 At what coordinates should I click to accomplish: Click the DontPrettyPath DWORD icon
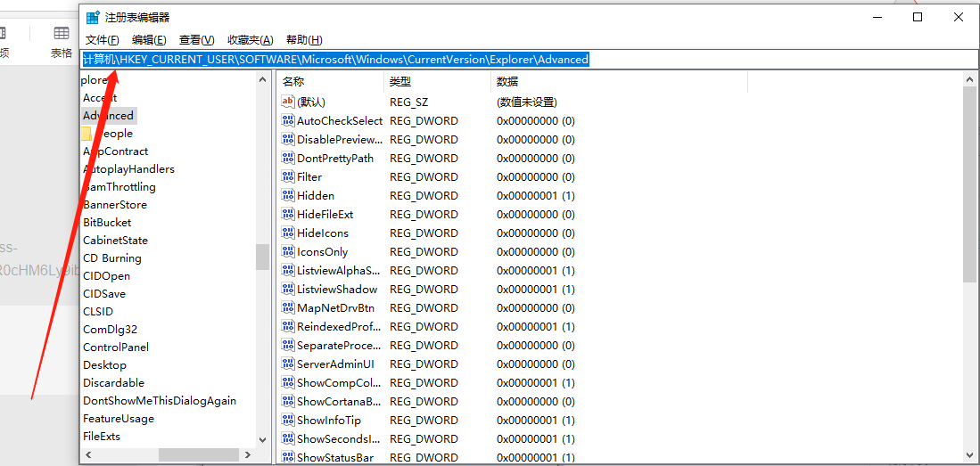click(287, 158)
